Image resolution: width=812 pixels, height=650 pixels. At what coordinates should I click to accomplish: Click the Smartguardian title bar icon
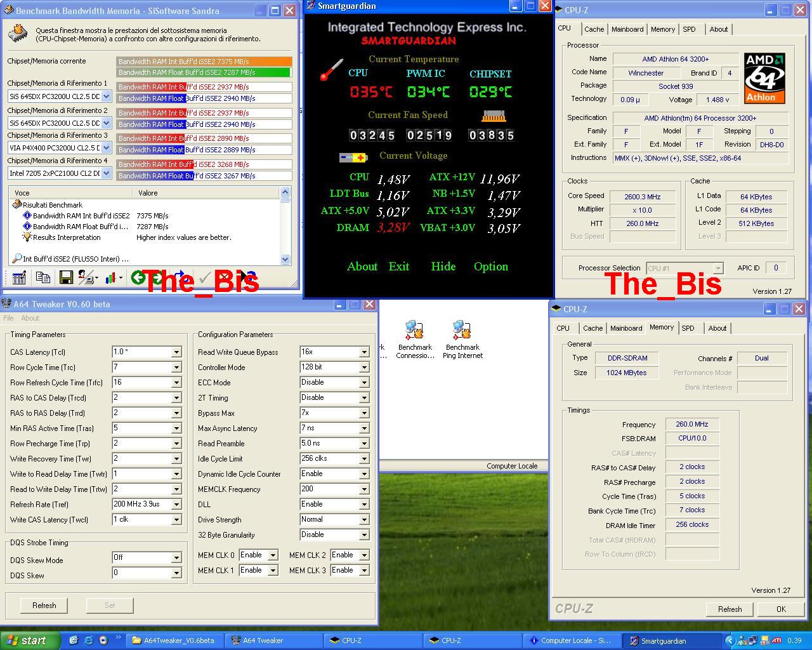click(x=310, y=6)
